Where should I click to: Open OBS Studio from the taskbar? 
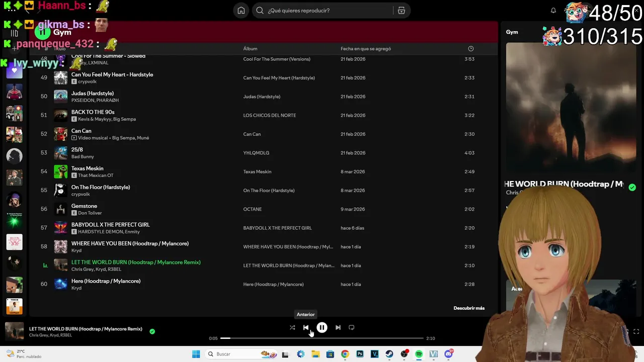pos(404,354)
